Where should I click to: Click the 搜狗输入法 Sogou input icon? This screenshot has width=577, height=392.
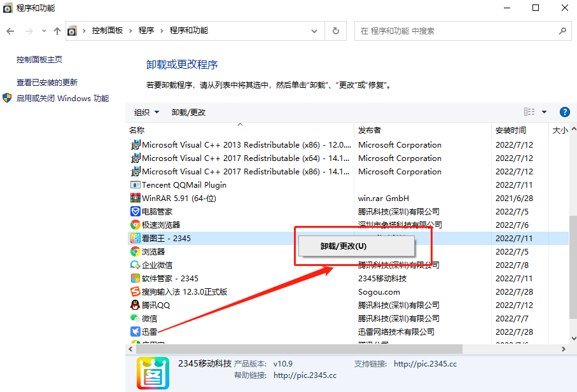[x=134, y=291]
